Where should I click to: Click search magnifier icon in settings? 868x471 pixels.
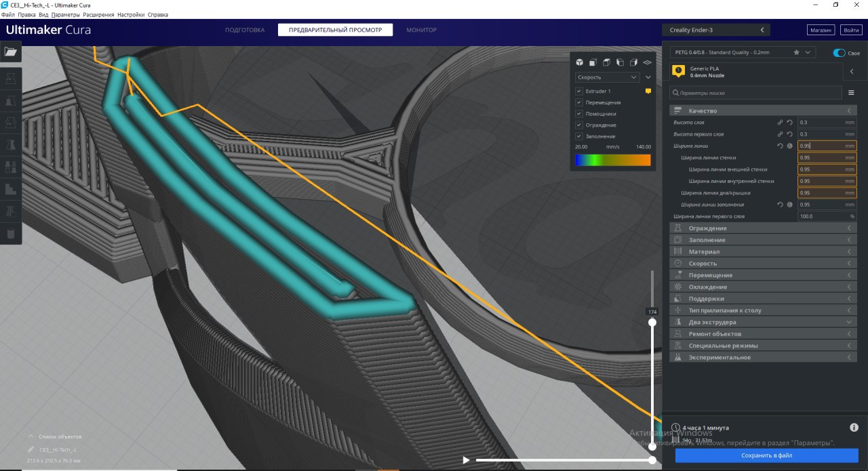(x=675, y=92)
